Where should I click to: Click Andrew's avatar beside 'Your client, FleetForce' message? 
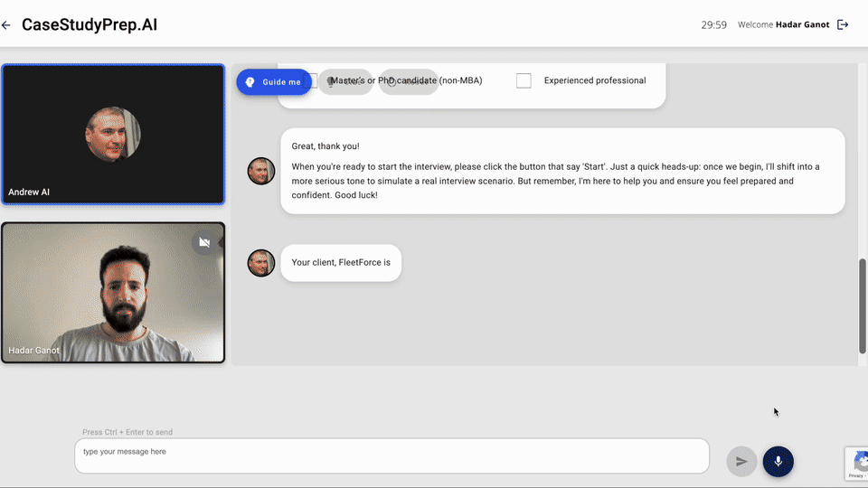coord(261,263)
